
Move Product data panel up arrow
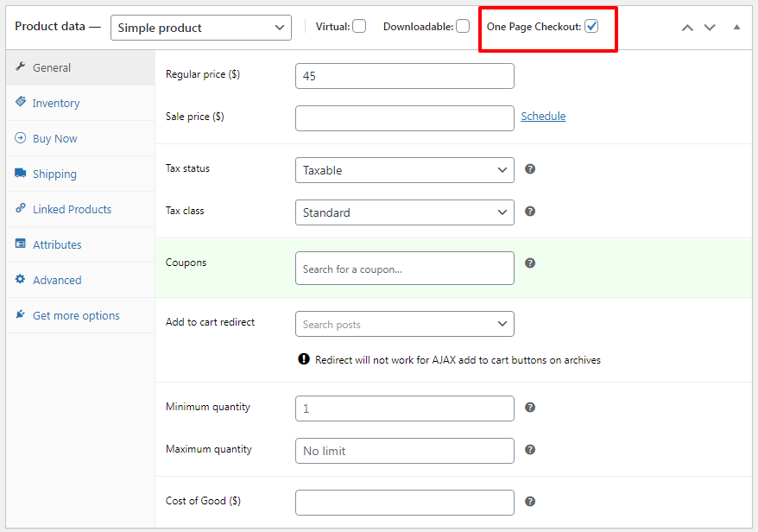tap(687, 28)
